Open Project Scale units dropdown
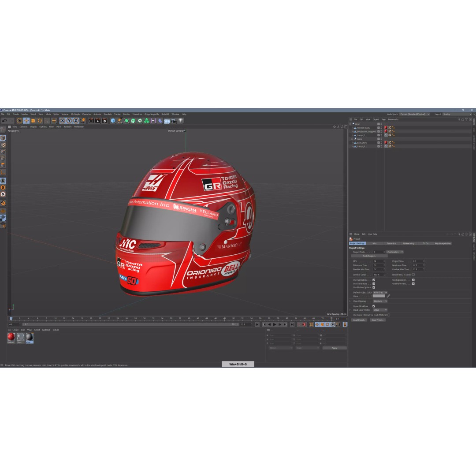This screenshot has height=476, width=476. pos(394,252)
